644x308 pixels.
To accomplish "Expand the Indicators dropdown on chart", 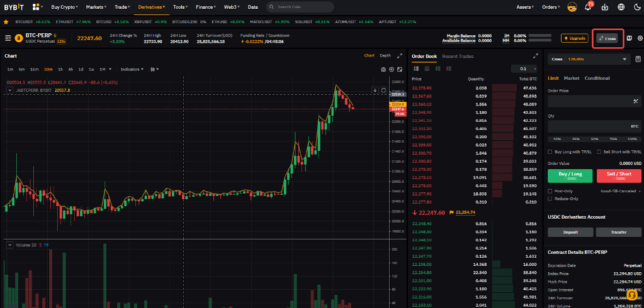I will [132, 69].
